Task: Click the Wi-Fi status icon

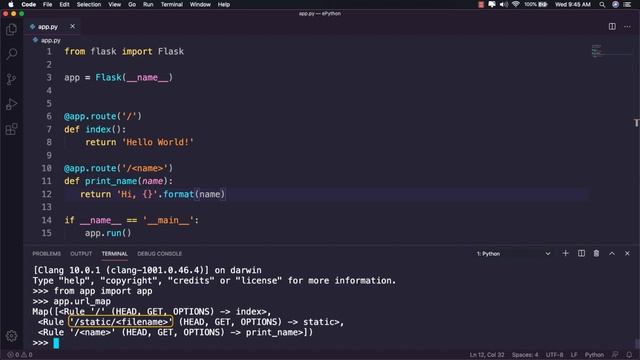Action: (x=516, y=4)
